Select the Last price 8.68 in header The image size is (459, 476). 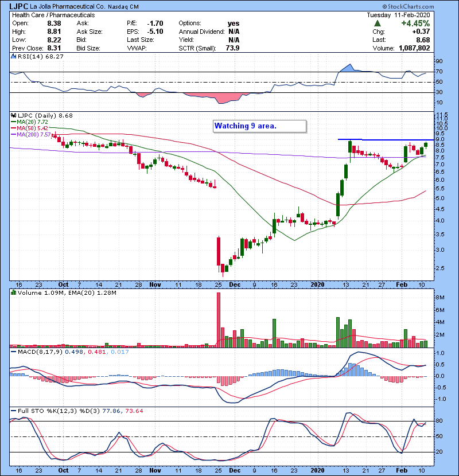pos(423,40)
